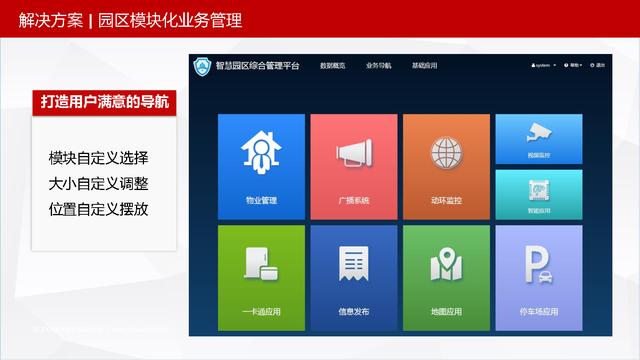Screen dimensions: 640x360
Task: Click the logout power icon
Action: (x=592, y=65)
